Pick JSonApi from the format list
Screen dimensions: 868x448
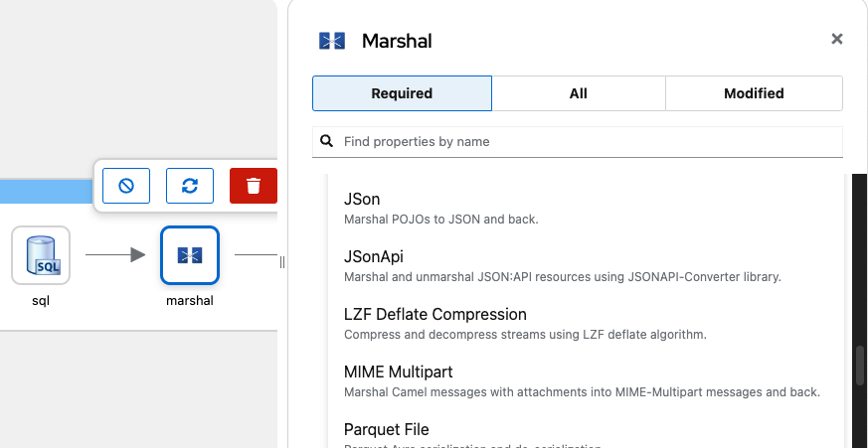coord(374,257)
